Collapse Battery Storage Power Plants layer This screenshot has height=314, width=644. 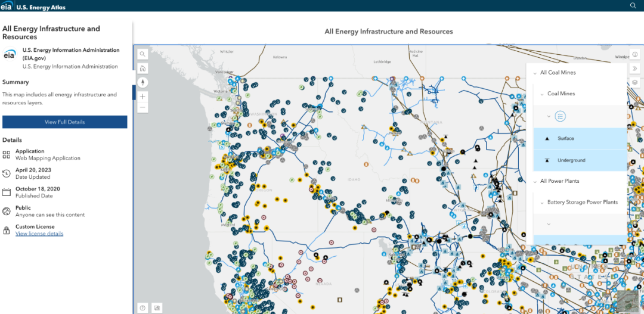click(542, 203)
